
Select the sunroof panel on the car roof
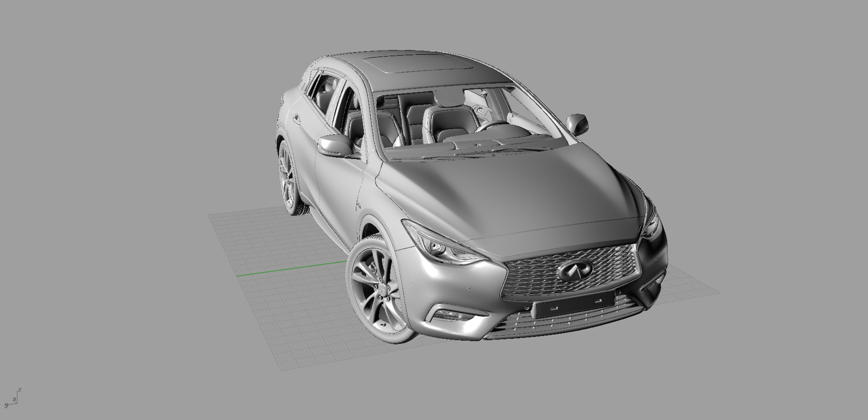(x=419, y=64)
